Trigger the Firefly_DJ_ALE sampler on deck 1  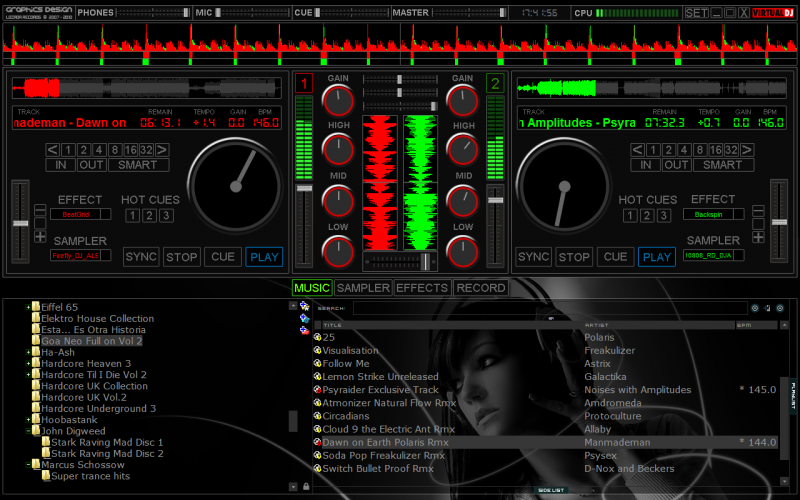tap(76, 256)
